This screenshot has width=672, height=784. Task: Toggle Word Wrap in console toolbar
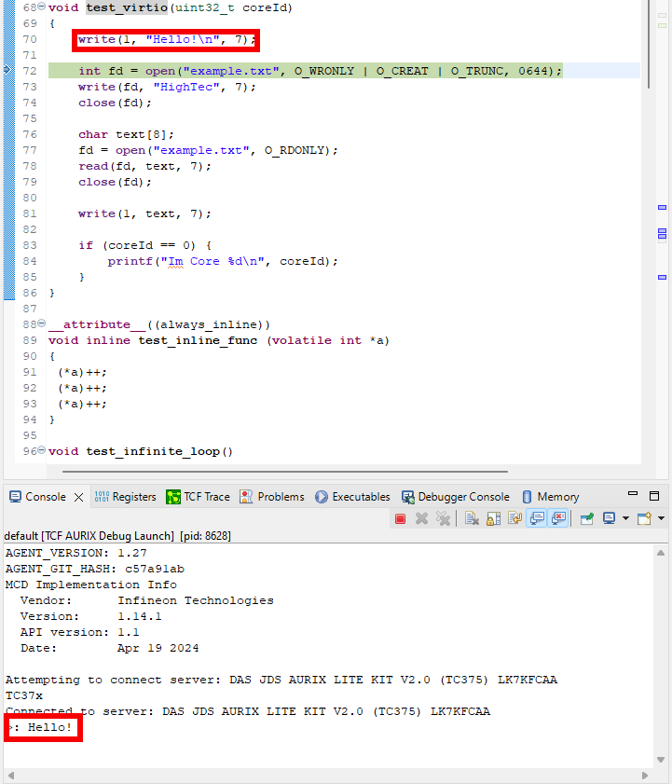tap(514, 518)
